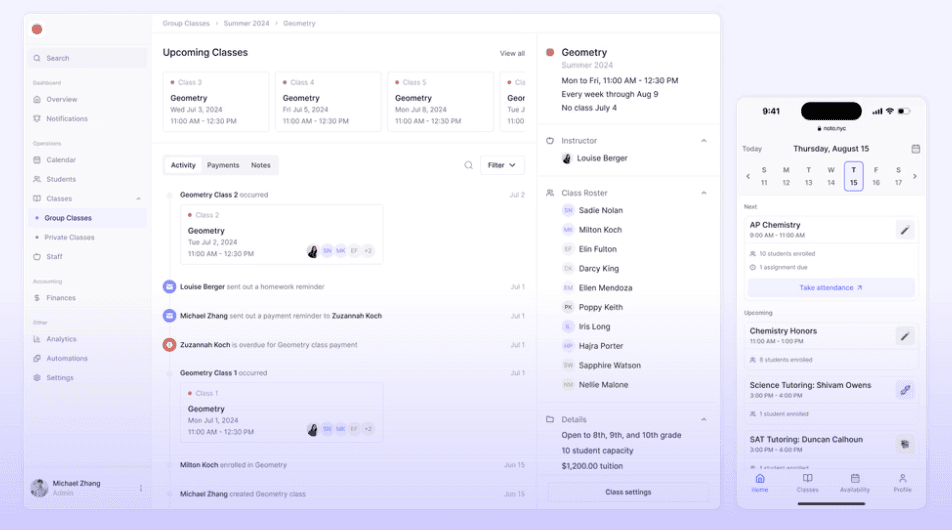Click Nellie Malone in Class Roster
This screenshot has height=530, width=952.
click(x=604, y=385)
